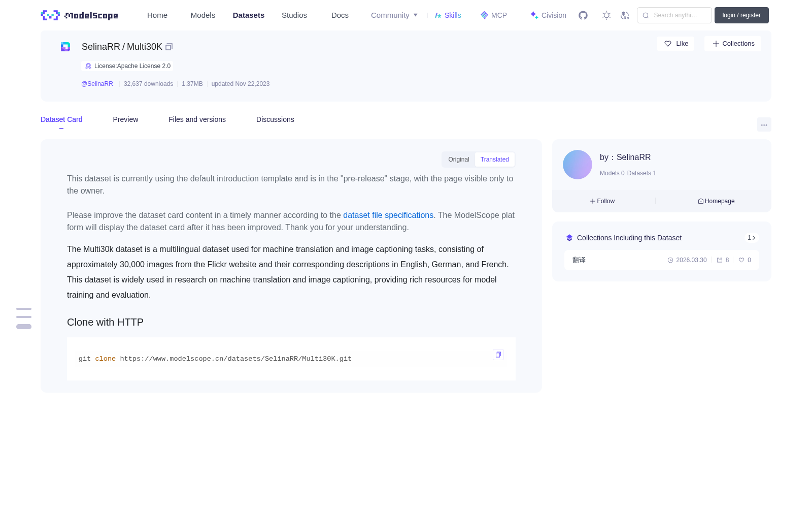Switch to the Preview tab

point(125,119)
